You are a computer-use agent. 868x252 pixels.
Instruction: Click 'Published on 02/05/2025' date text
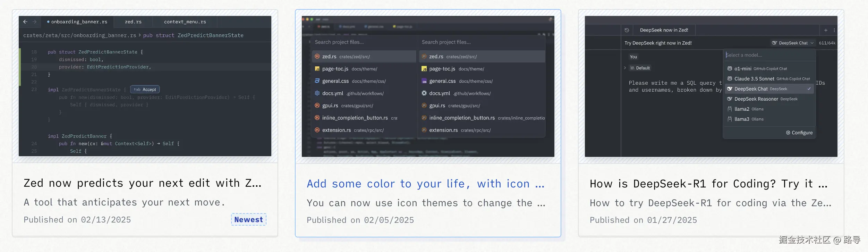(360, 220)
